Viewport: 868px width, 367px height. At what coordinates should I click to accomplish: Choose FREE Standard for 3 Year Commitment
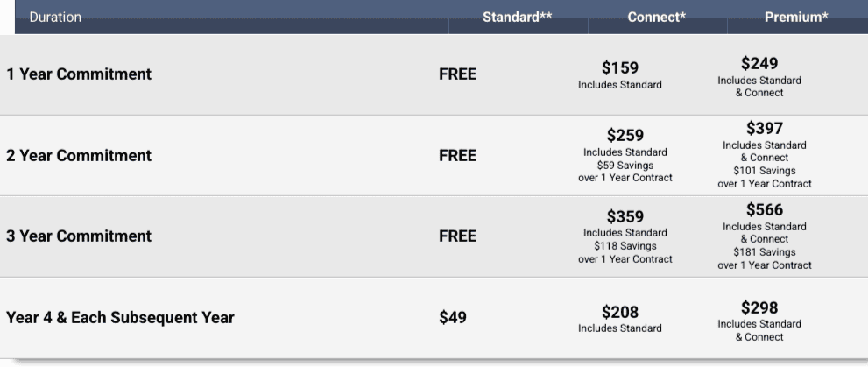(457, 236)
